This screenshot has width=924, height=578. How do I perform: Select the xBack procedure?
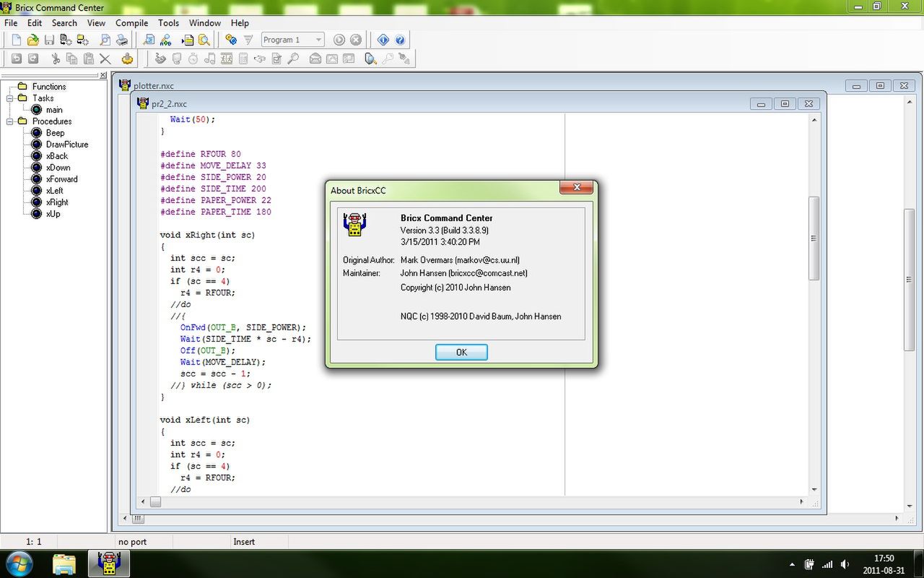(x=57, y=156)
